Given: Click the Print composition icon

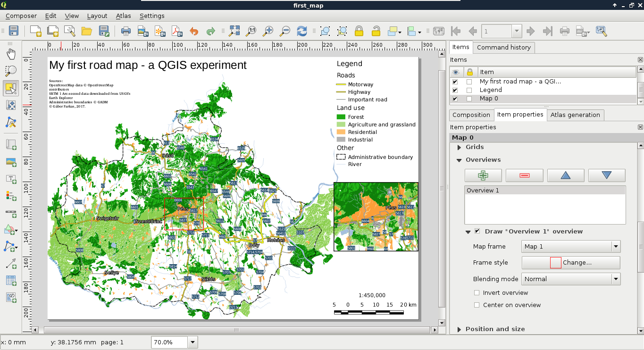Looking at the screenshot, I should tap(126, 31).
